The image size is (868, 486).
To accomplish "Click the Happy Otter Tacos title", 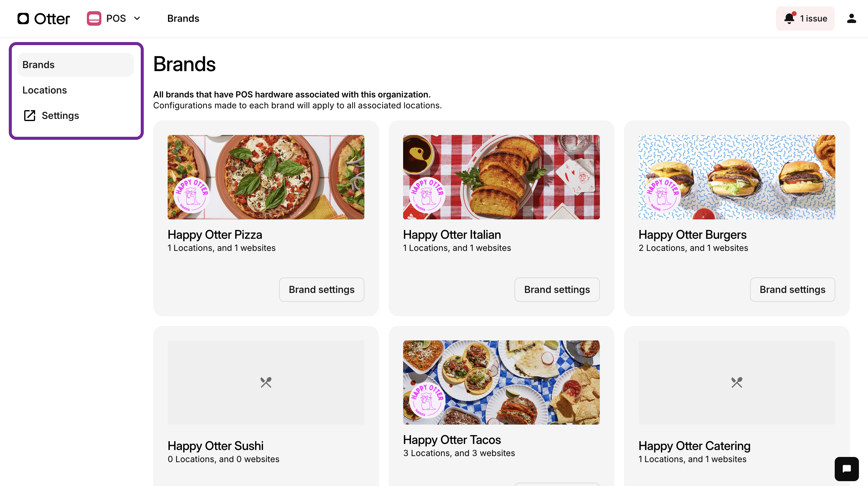I will click(452, 440).
